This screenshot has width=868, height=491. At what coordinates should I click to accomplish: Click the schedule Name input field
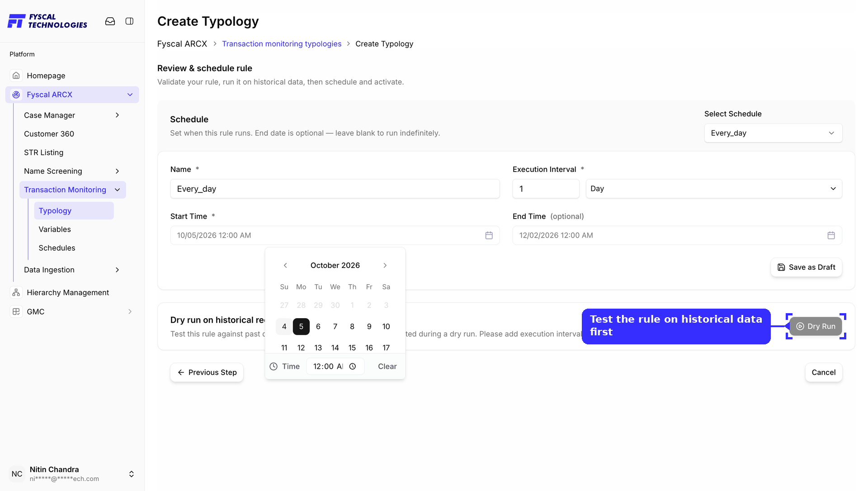[x=335, y=189]
